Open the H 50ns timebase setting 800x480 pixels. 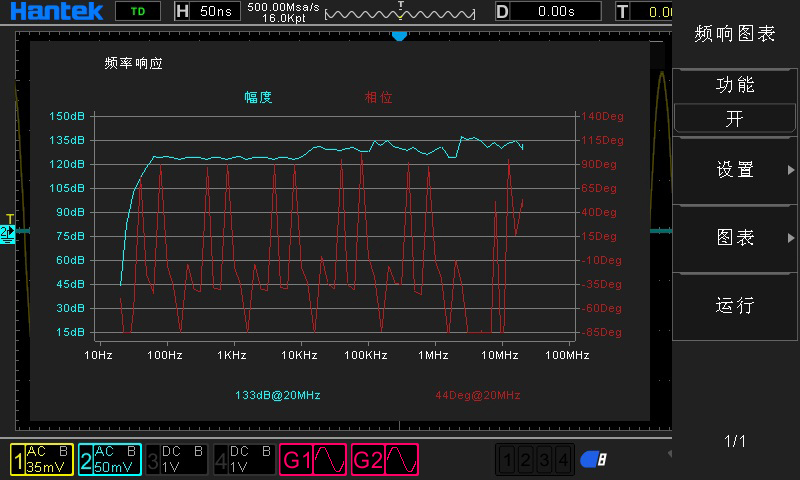pyautogui.click(x=208, y=12)
